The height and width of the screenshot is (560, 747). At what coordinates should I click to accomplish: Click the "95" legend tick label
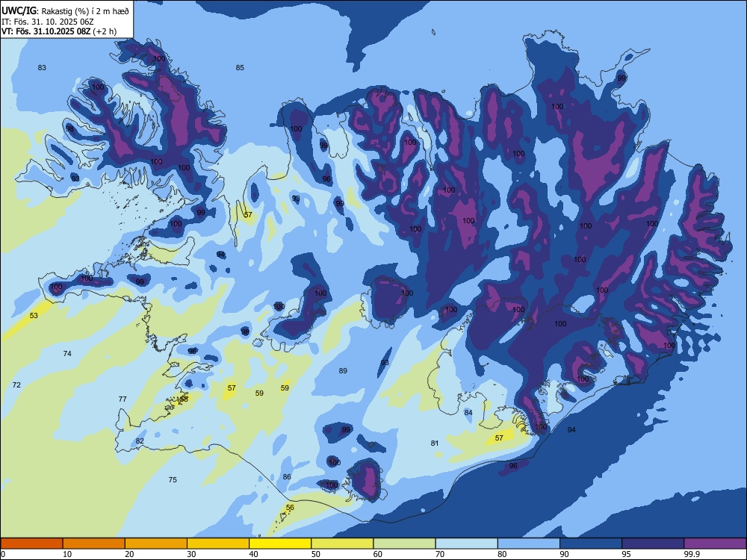coord(627,554)
